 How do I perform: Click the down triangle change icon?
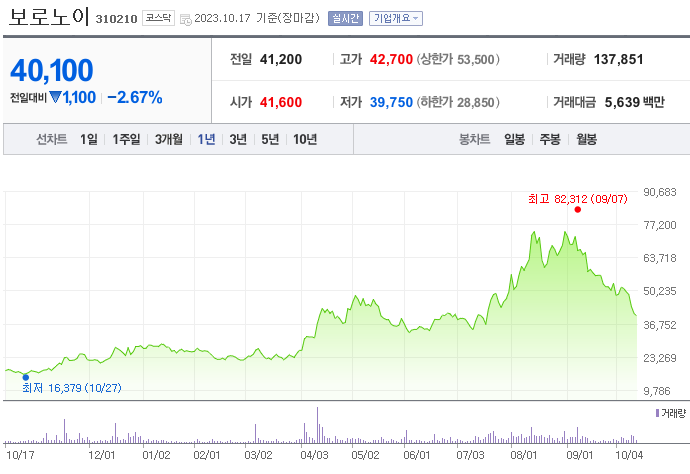point(55,97)
